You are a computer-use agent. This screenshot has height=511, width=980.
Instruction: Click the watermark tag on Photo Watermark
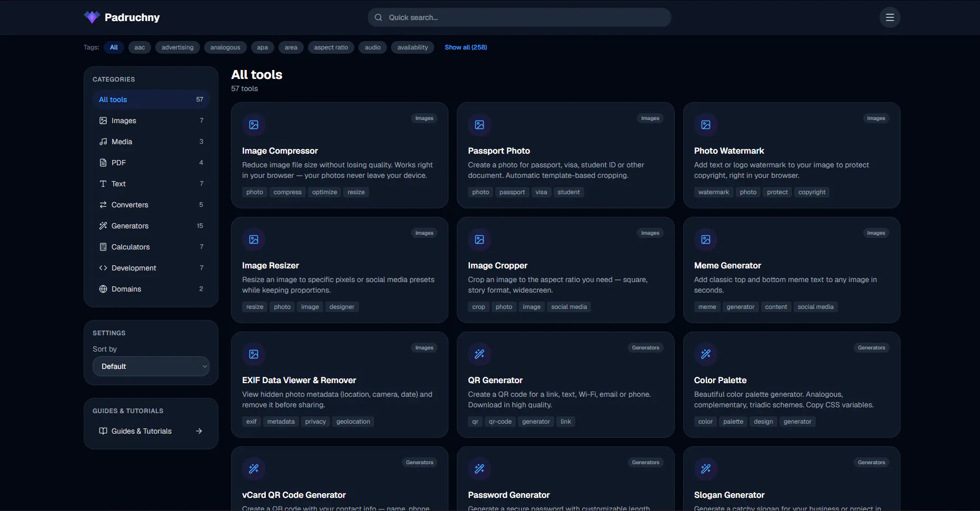coord(714,192)
